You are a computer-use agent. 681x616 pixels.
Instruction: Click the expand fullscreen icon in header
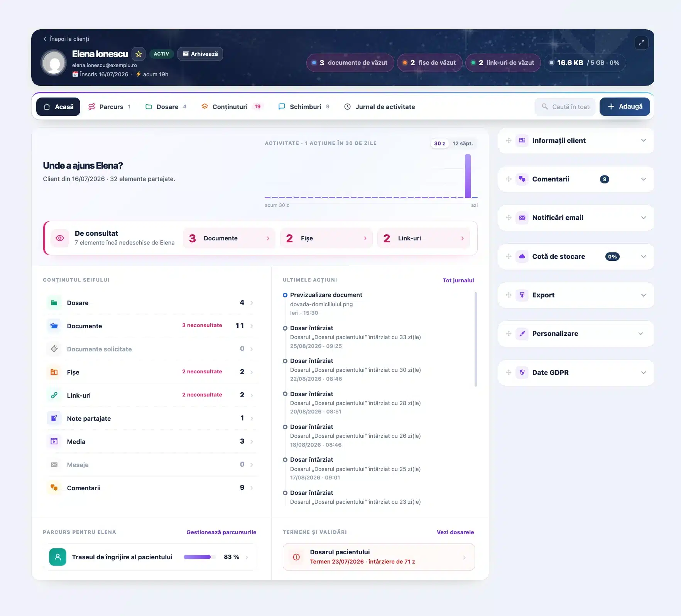641,43
